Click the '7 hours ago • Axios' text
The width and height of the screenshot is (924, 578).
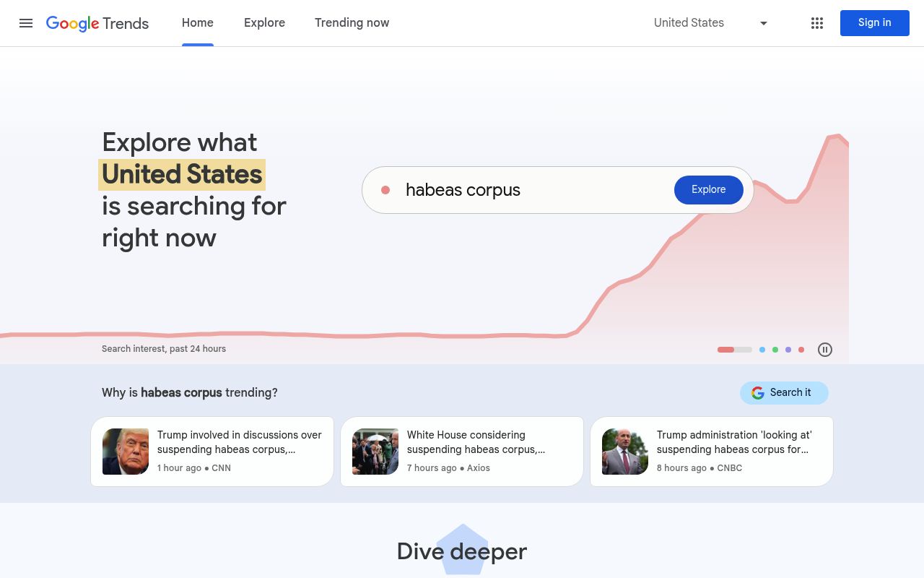(448, 468)
